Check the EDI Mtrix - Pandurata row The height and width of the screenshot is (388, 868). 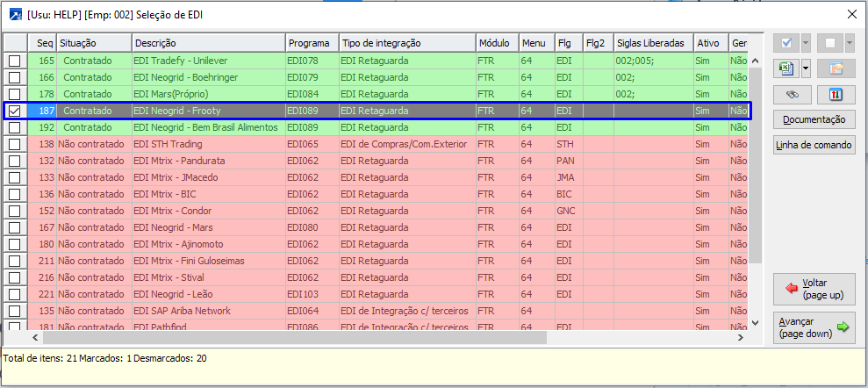(15, 161)
